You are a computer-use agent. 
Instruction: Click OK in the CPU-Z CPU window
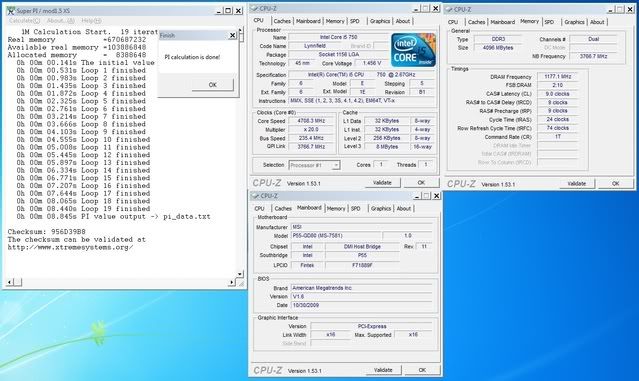coord(421,183)
